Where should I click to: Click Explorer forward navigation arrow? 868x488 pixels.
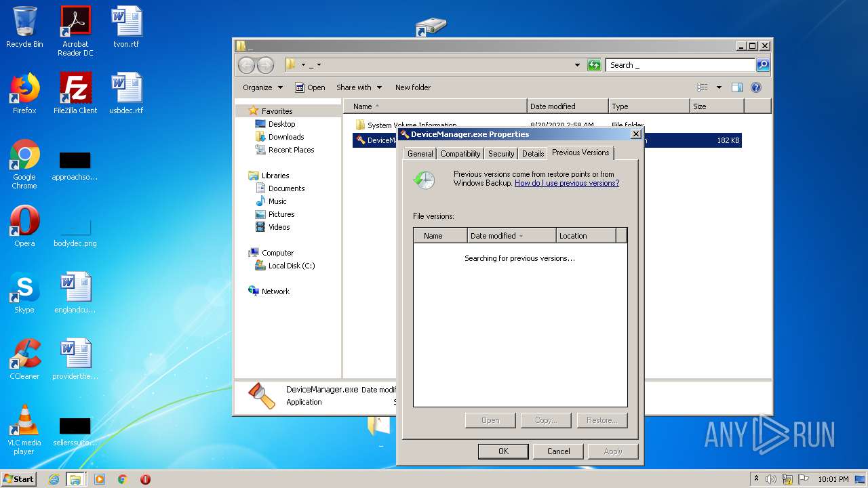coord(265,65)
